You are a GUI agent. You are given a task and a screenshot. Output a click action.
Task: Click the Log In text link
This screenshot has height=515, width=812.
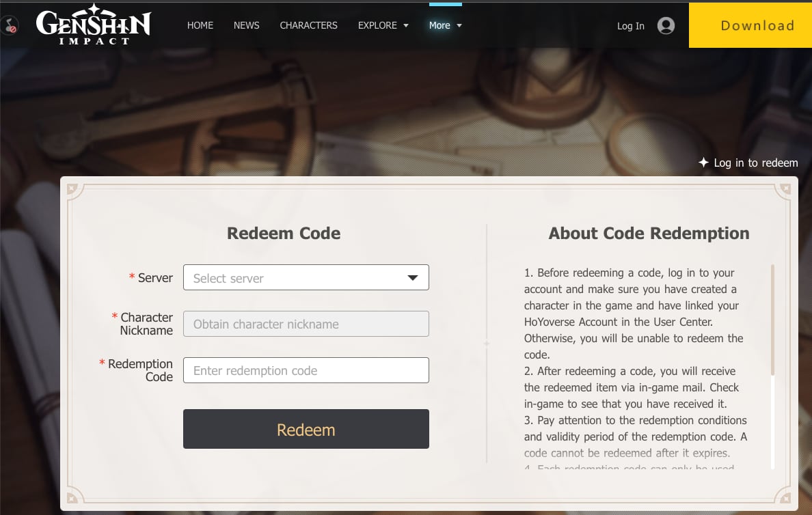[630, 26]
